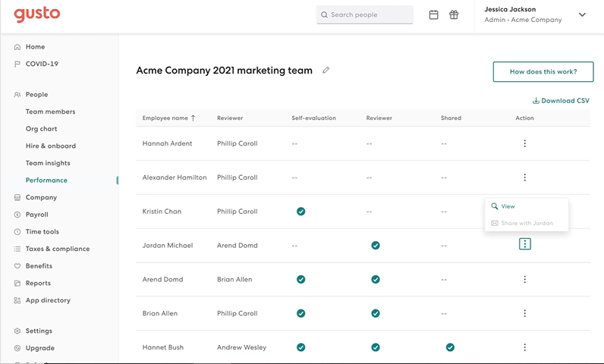
Task: Select Performance in sidebar
Action: [46, 180]
